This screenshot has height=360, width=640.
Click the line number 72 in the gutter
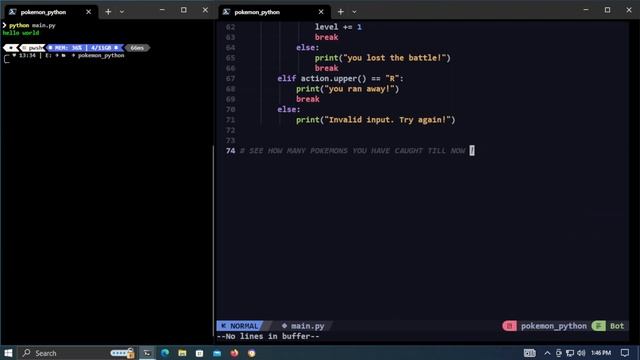[231, 130]
